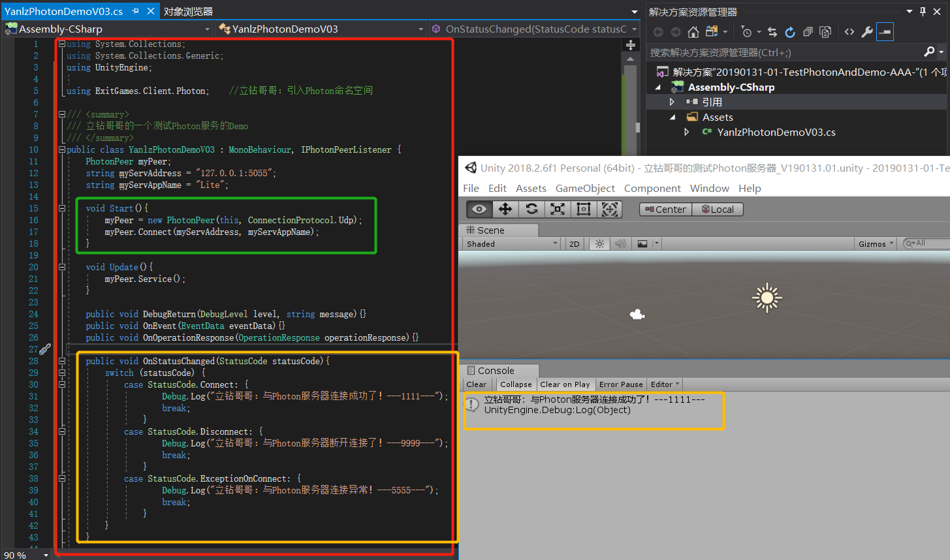Pin the YanlzPhotonDemoV03.cs tab

pos(136,11)
